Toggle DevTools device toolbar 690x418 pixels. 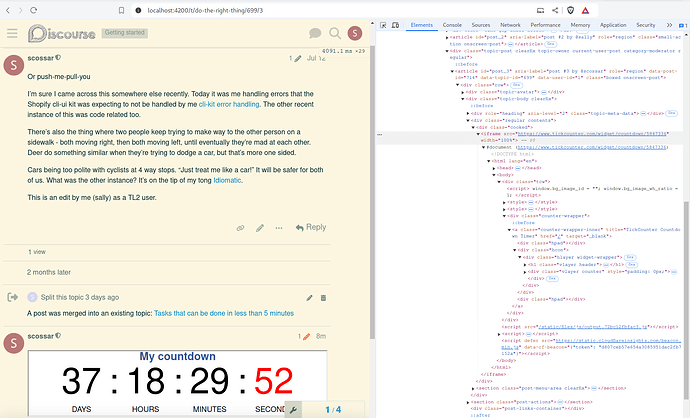coord(396,25)
